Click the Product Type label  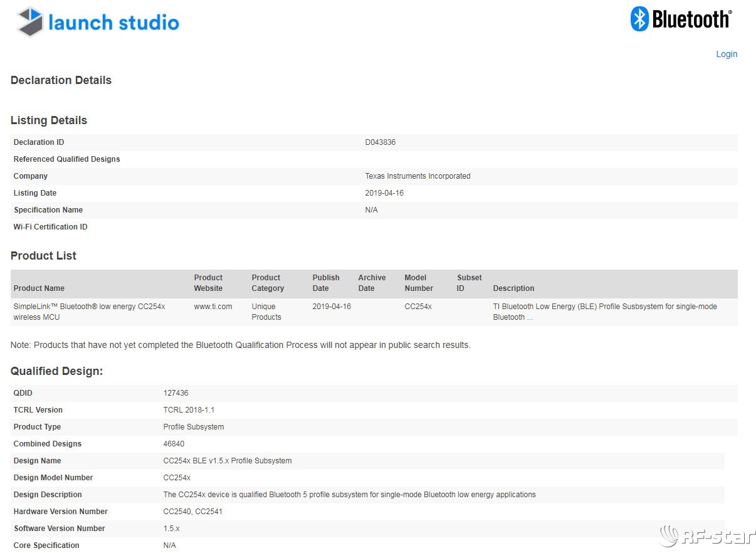pos(38,427)
